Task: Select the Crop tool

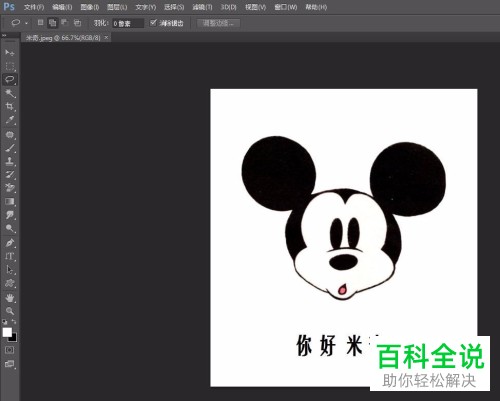Action: 10,106
